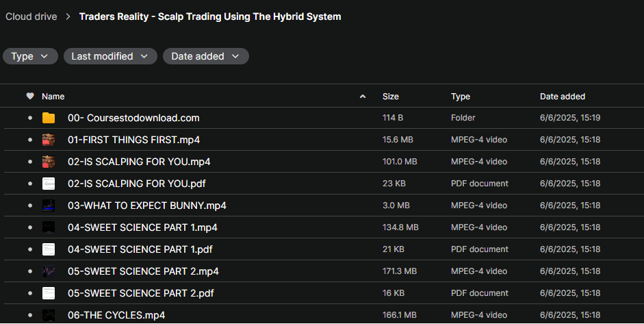
Task: Click the 04-SWEET SCIENCE PART 1.mp4 thumbnail
Action: click(49, 227)
